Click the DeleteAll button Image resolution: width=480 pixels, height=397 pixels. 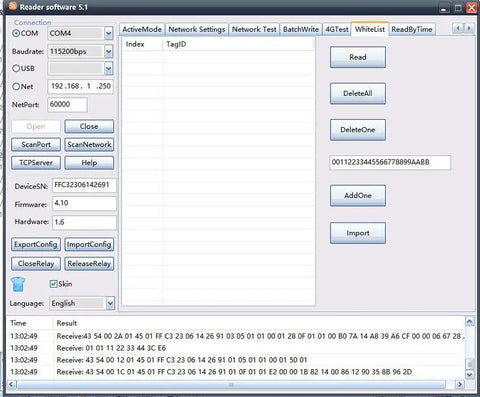(x=358, y=94)
